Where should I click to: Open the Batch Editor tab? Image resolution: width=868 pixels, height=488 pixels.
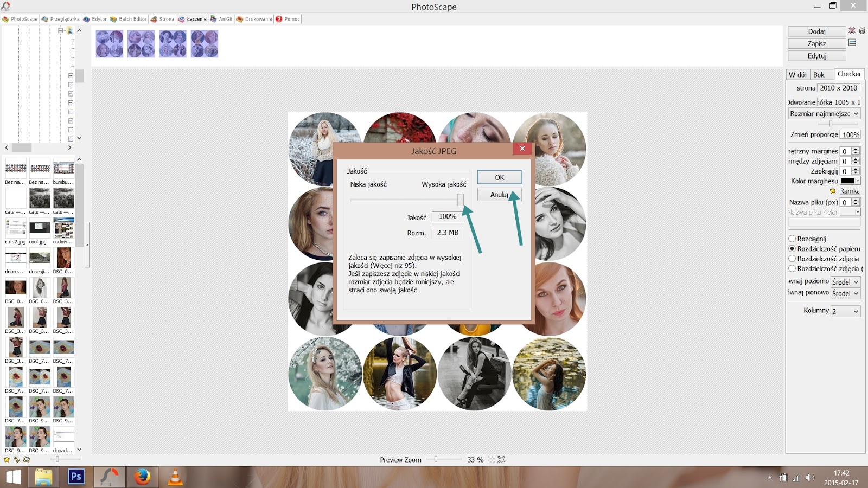coord(129,19)
